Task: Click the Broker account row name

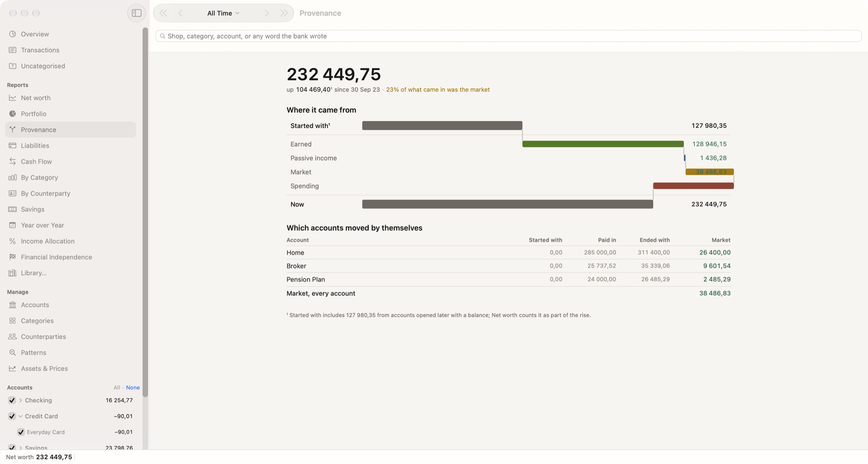Action: pyautogui.click(x=296, y=266)
